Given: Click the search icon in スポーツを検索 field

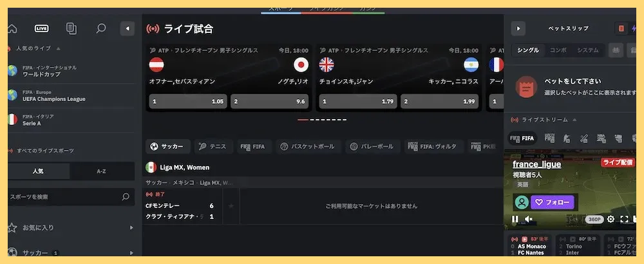Looking at the screenshot, I should [126, 197].
